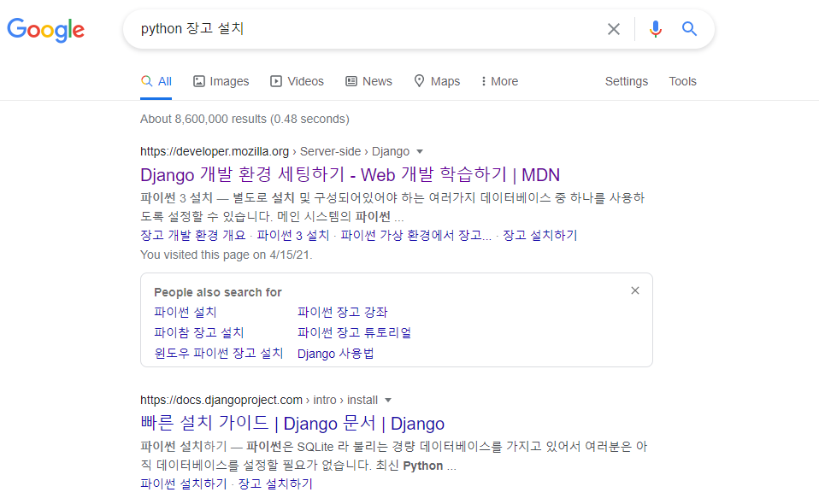Search suggestion 파이썬 장고 강좌
Screen dimensions: 819x504
point(343,312)
